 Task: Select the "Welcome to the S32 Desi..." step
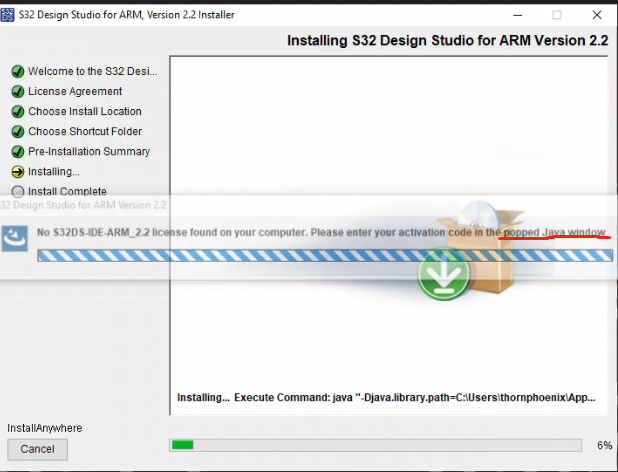[x=93, y=71]
